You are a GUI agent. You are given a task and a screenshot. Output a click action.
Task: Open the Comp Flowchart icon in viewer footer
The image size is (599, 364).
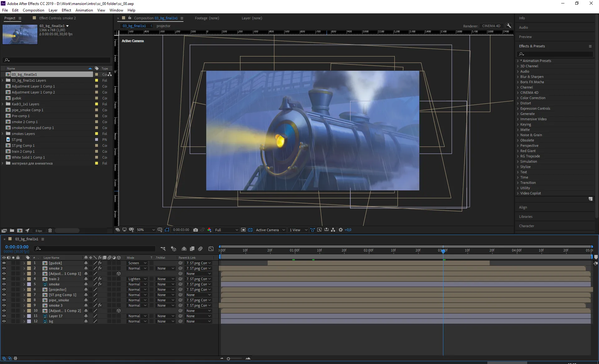point(333,230)
